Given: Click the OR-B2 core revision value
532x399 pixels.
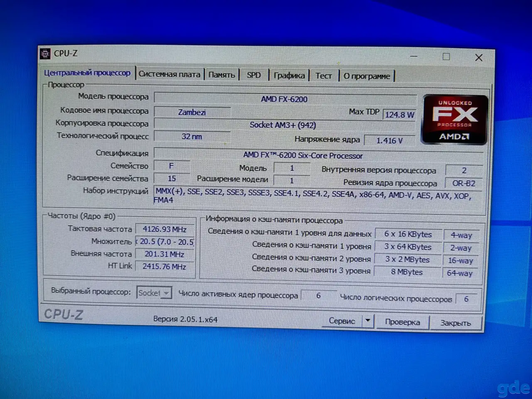Looking at the screenshot, I should (x=464, y=183).
